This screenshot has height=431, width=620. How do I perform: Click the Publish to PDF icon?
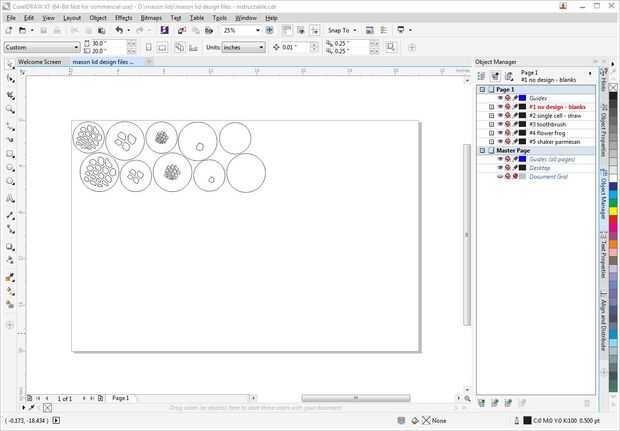209,30
